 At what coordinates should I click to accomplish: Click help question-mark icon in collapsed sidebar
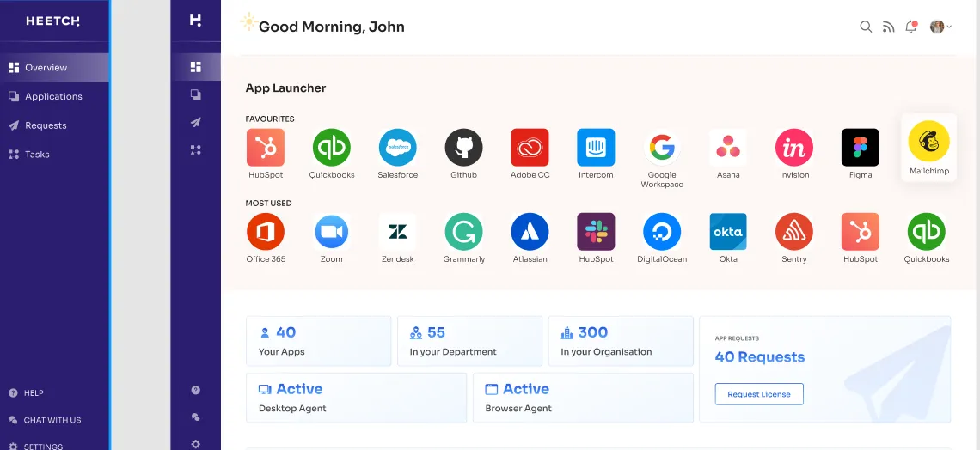click(196, 390)
